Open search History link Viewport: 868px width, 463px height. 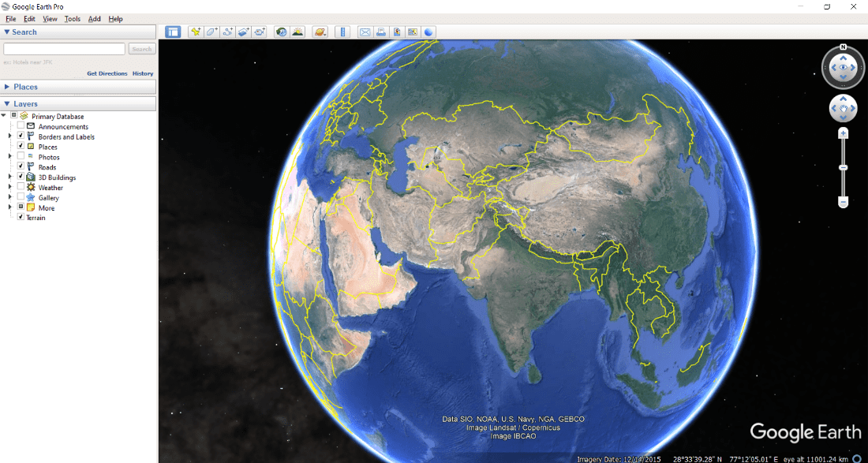pos(143,73)
